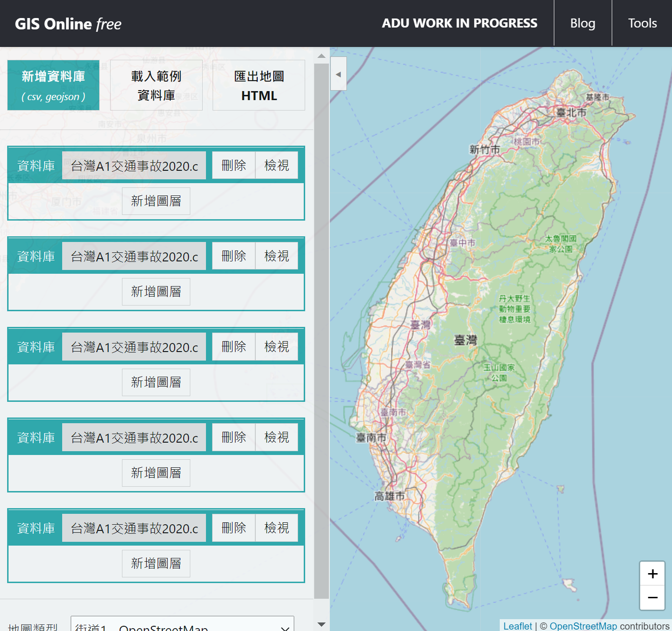
Task: View the first database with 檢視
Action: [x=277, y=166]
